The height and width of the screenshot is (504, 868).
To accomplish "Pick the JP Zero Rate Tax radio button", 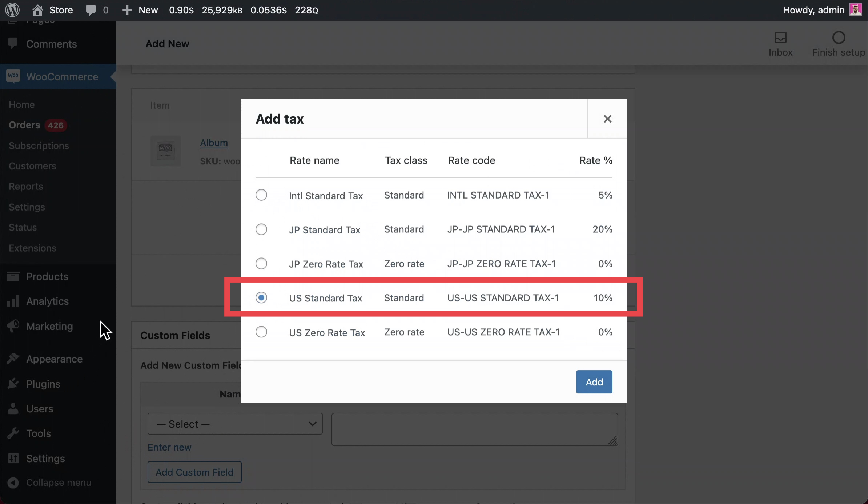I will 261,263.
